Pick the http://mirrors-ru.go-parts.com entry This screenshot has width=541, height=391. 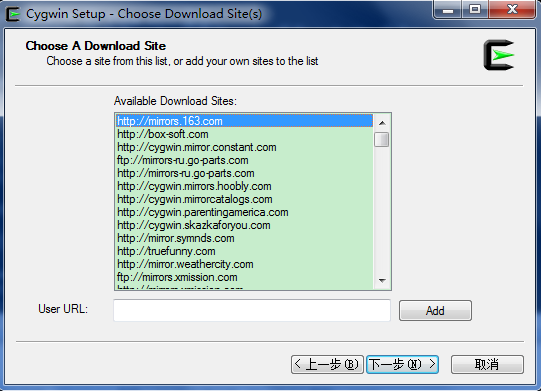pos(244,173)
